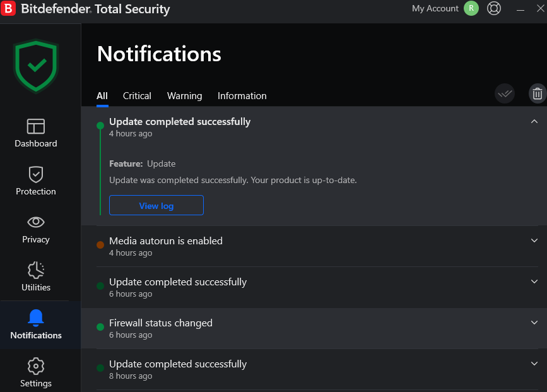Click the Feature: Update label

(143, 163)
